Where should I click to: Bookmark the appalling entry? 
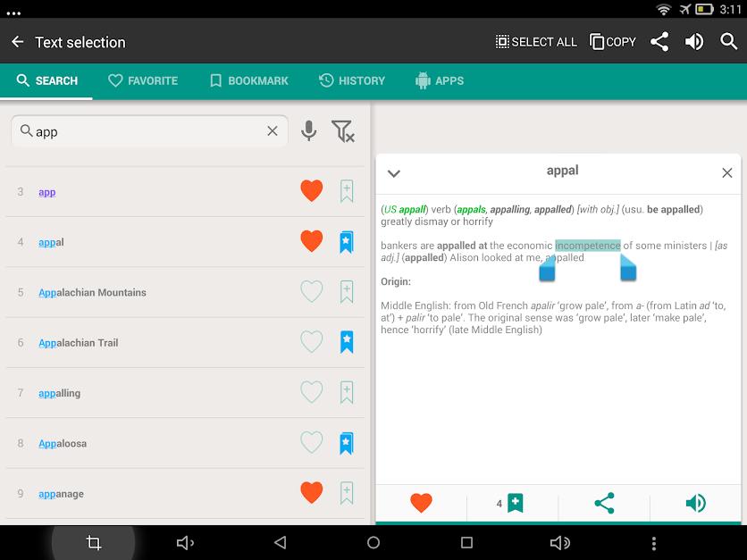click(347, 392)
